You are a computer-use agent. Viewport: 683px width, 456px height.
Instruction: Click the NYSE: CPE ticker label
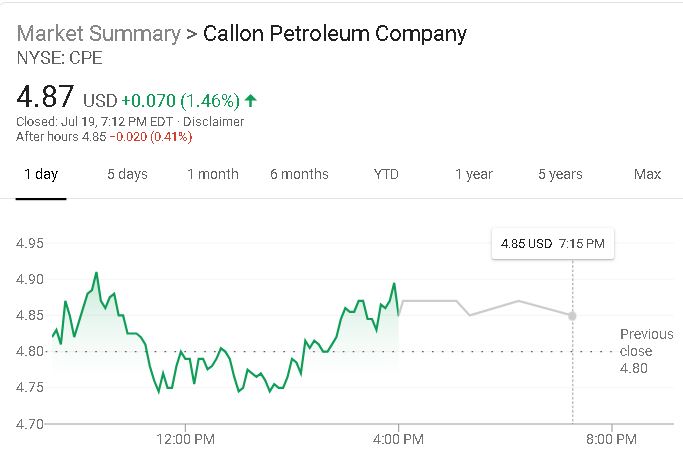[x=60, y=58]
